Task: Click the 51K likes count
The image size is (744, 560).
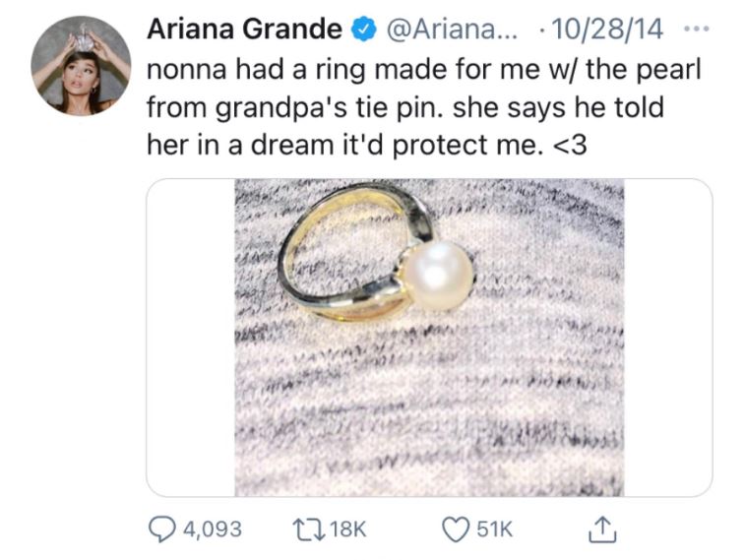Action: click(x=494, y=529)
